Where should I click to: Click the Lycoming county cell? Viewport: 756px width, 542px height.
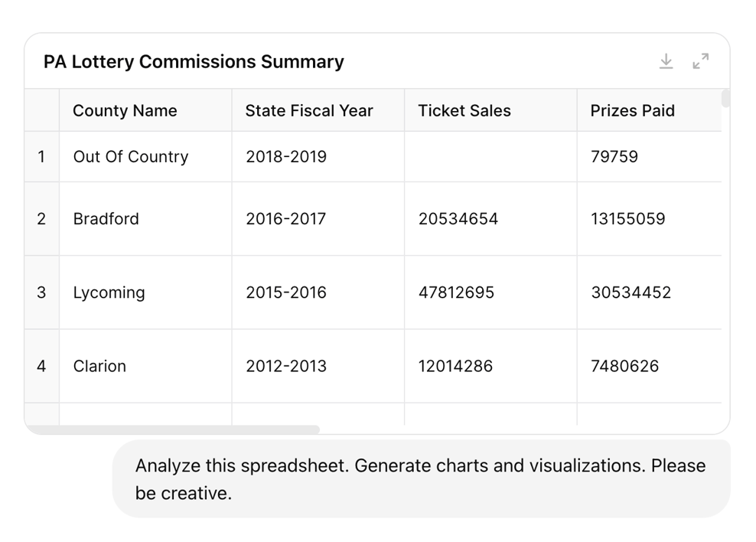(109, 292)
